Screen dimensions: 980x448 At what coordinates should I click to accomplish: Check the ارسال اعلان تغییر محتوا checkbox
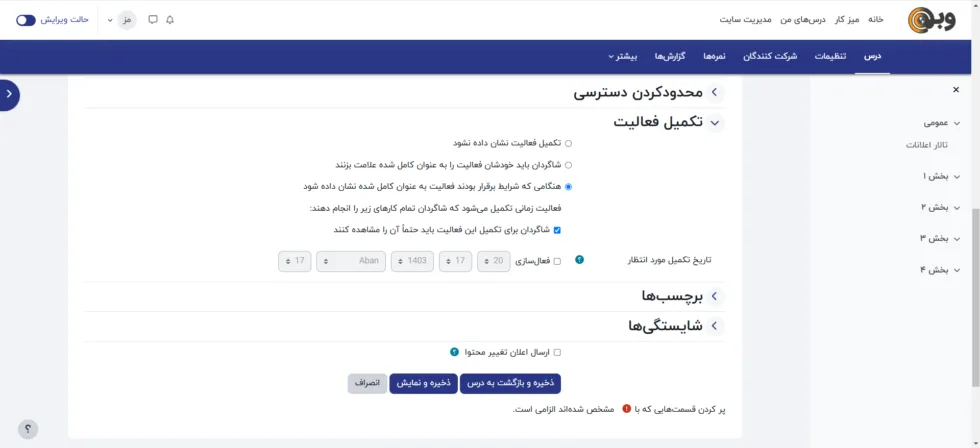(557, 352)
